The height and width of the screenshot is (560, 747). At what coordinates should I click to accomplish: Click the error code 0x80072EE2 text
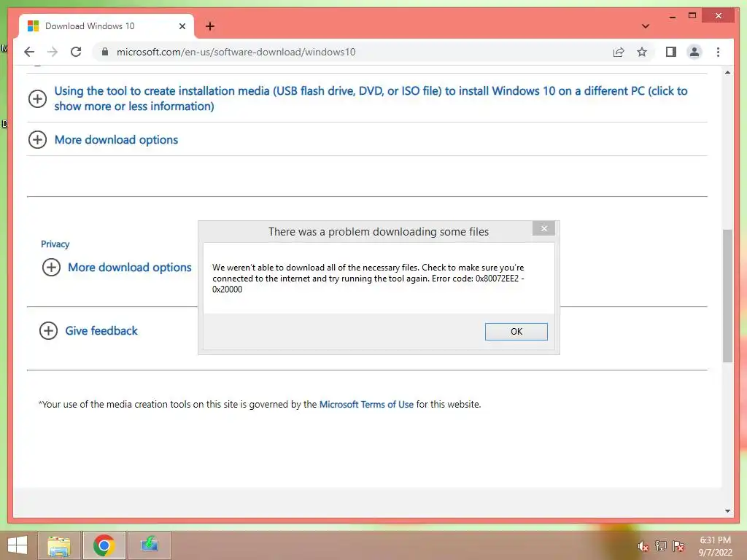[x=497, y=279]
